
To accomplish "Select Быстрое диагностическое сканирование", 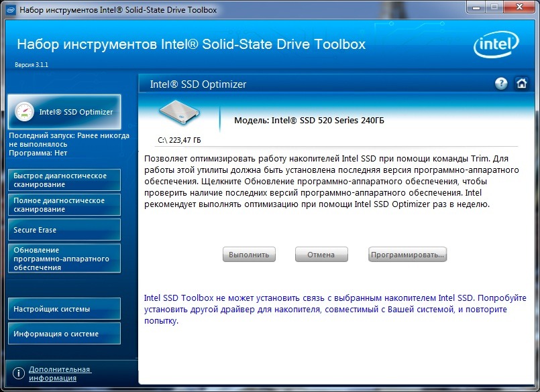I will coord(64,180).
